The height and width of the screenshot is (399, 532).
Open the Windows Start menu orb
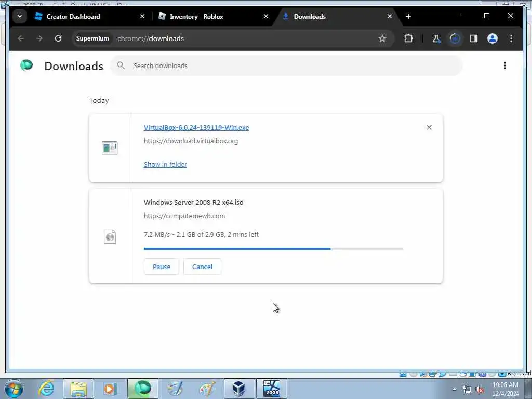[x=14, y=389]
